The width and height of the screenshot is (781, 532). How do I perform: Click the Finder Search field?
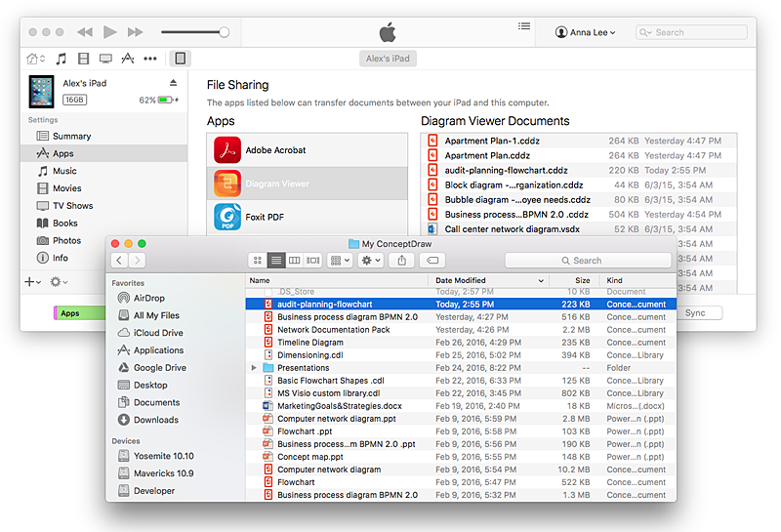click(589, 261)
